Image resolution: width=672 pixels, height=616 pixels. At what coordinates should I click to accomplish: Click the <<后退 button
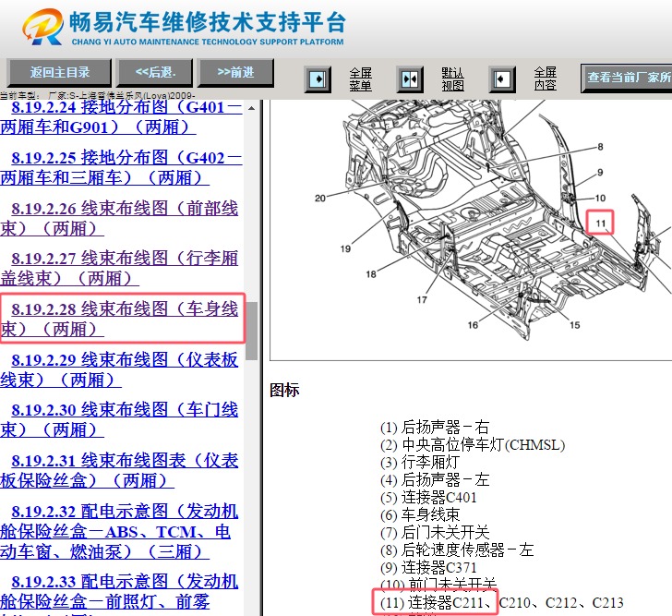pyautogui.click(x=155, y=72)
